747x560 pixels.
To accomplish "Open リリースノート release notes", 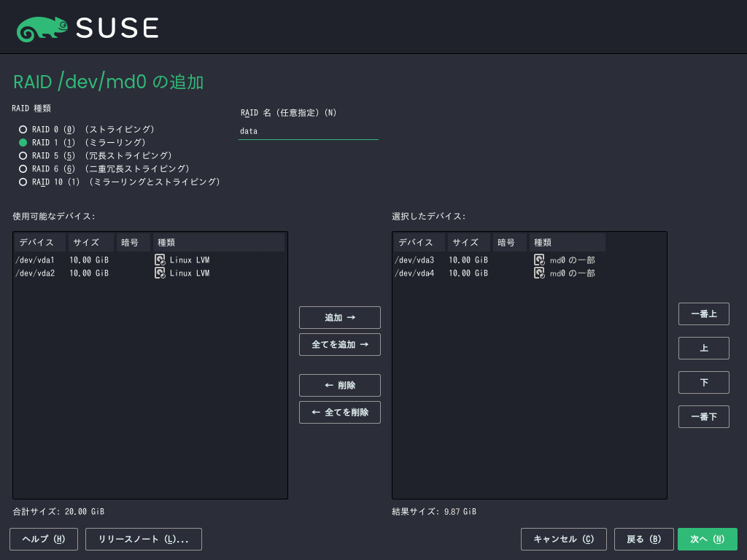I will pos(144,539).
